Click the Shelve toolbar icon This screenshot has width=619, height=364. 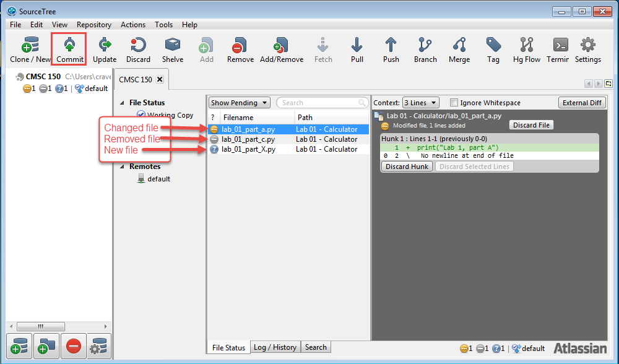pos(173,50)
